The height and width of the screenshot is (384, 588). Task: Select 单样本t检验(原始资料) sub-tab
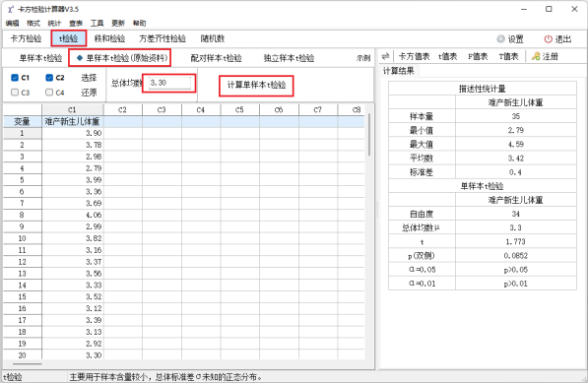[x=122, y=58]
